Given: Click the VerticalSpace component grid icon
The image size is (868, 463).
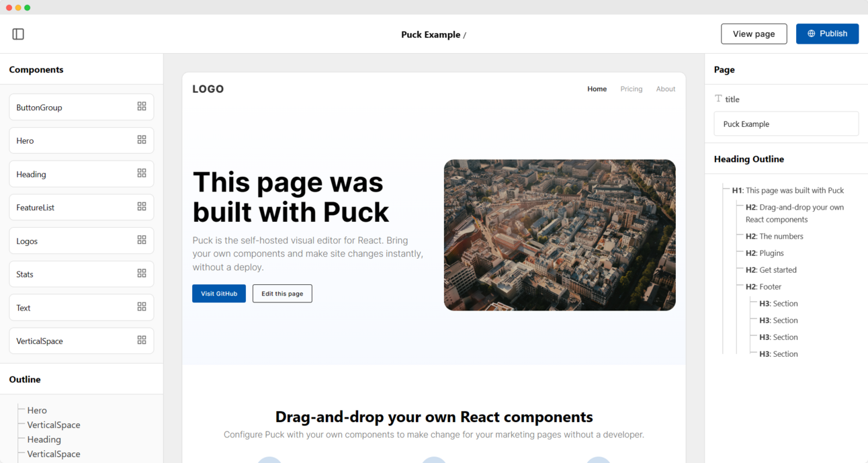Looking at the screenshot, I should pyautogui.click(x=141, y=340).
